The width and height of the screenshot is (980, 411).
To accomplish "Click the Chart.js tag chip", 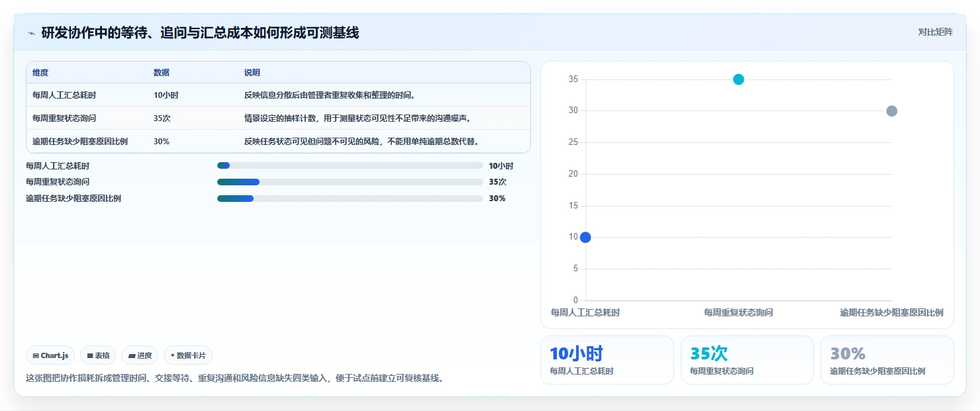I will [51, 355].
